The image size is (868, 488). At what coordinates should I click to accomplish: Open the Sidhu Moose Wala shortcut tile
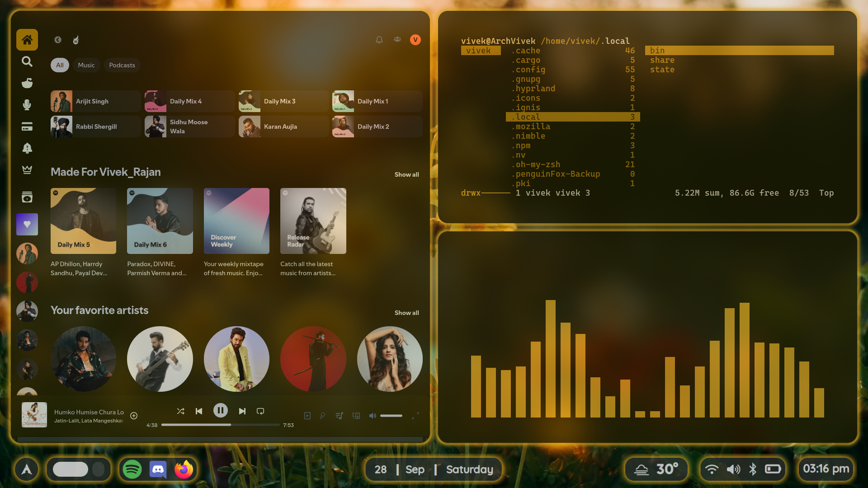tap(190, 127)
